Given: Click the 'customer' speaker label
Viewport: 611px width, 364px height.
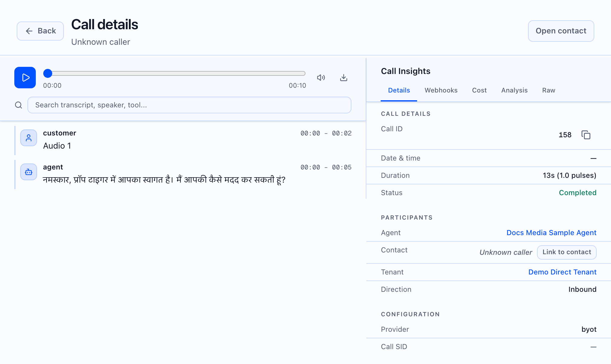Looking at the screenshot, I should 59,133.
